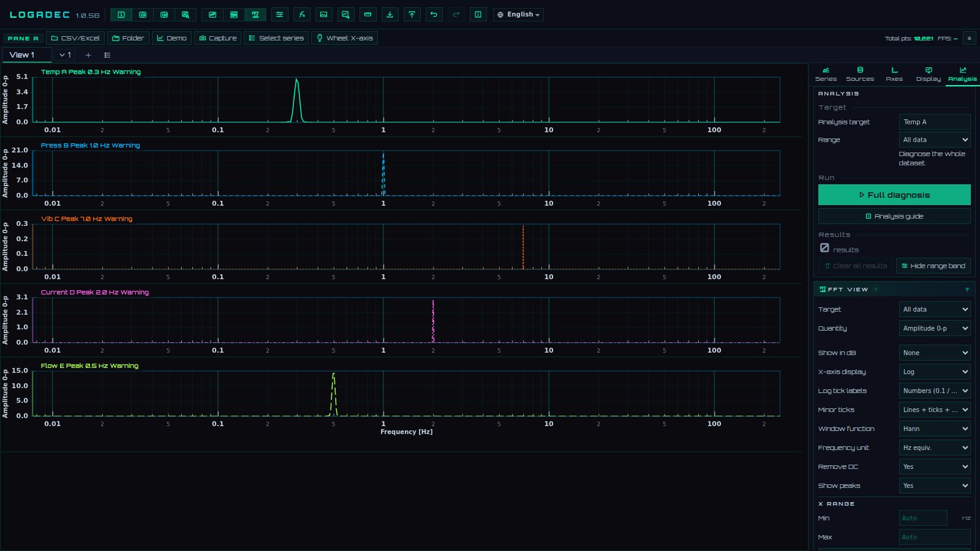The width and height of the screenshot is (980, 551).
Task: Click the ruler measure icon
Action: coord(368,15)
